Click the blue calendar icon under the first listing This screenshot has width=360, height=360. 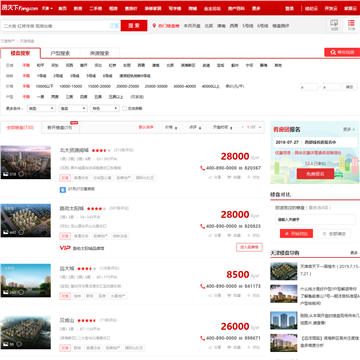pyautogui.click(x=63, y=189)
